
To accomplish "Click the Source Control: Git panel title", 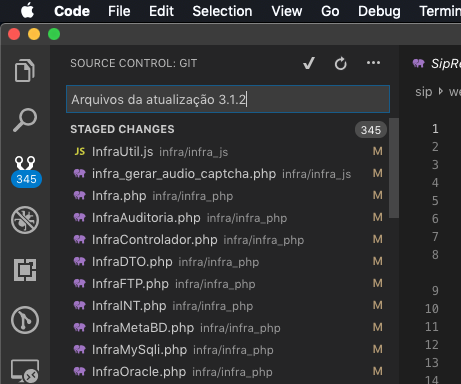I will tap(134, 63).
